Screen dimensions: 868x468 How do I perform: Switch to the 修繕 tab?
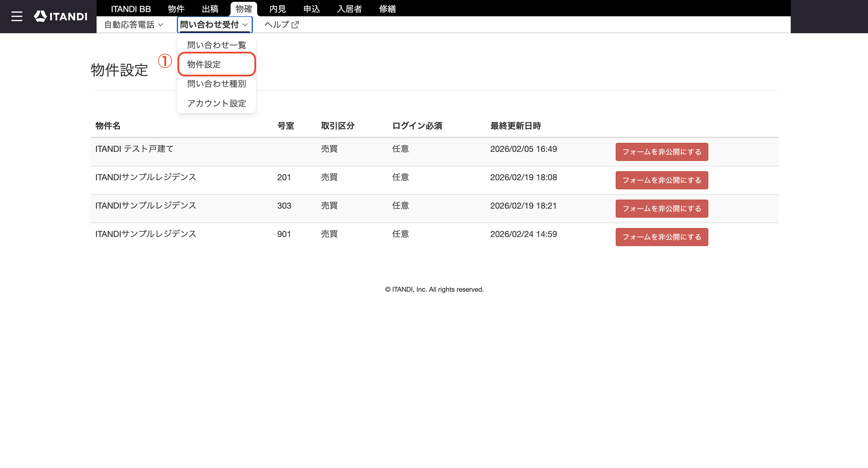pyautogui.click(x=388, y=9)
